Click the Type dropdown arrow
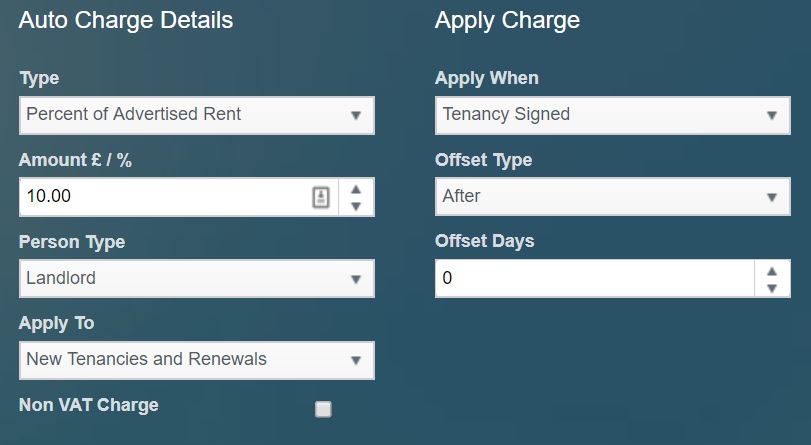The image size is (811, 445). point(356,116)
